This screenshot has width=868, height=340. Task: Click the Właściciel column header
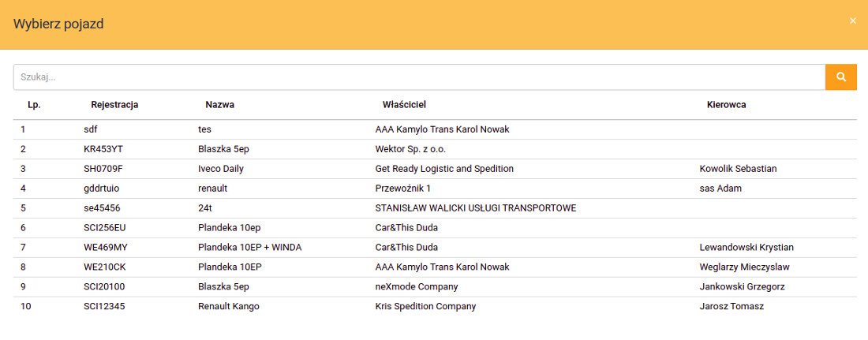click(404, 105)
